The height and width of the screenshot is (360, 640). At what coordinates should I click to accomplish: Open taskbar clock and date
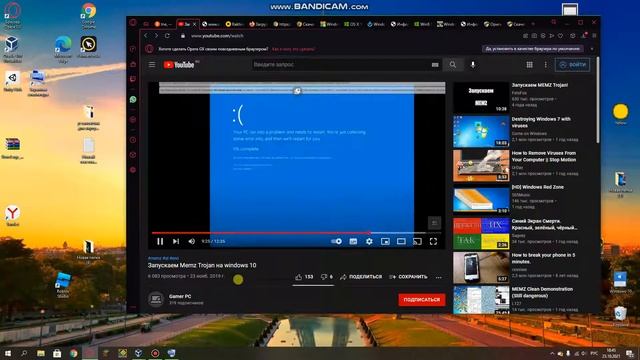(x=611, y=353)
